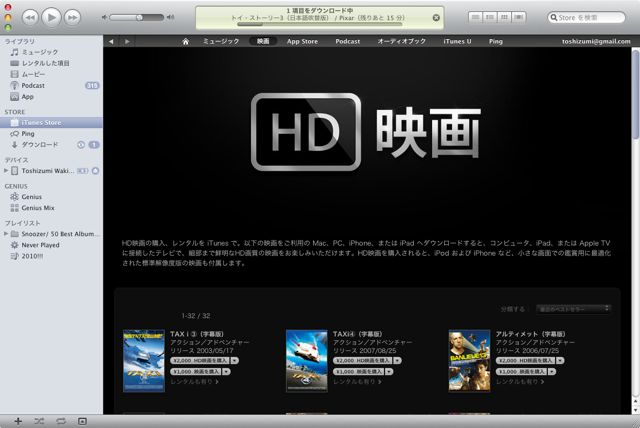Open ミュージック store tab
This screenshot has height=428, width=640.
point(221,41)
